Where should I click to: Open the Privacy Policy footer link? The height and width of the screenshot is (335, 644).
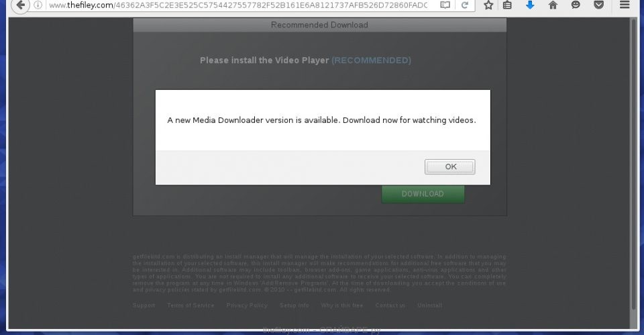(246, 305)
